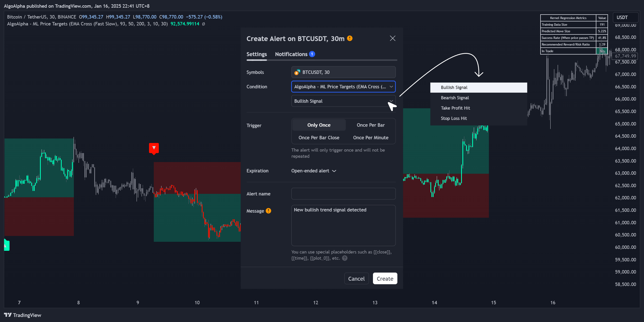Click the indicator settings symbol after 92,574.99114
Image resolution: width=644 pixels, height=322 pixels.
(203, 24)
